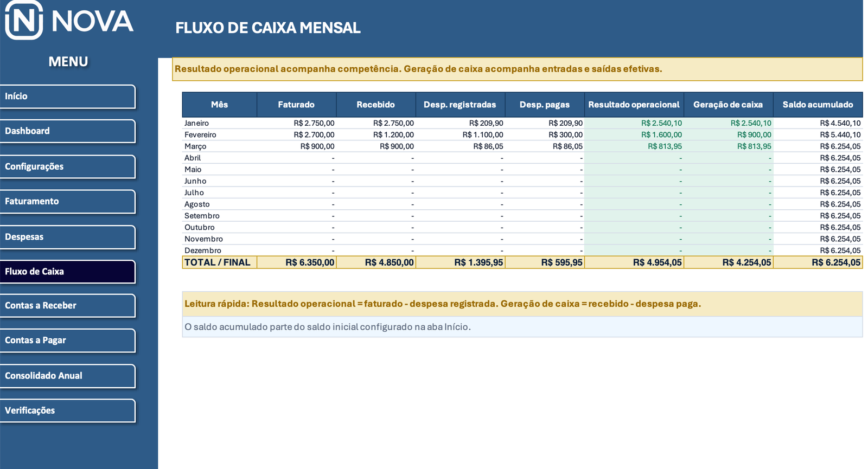The height and width of the screenshot is (469, 868).
Task: Open Consolidado Anual
Action: pos(67,376)
